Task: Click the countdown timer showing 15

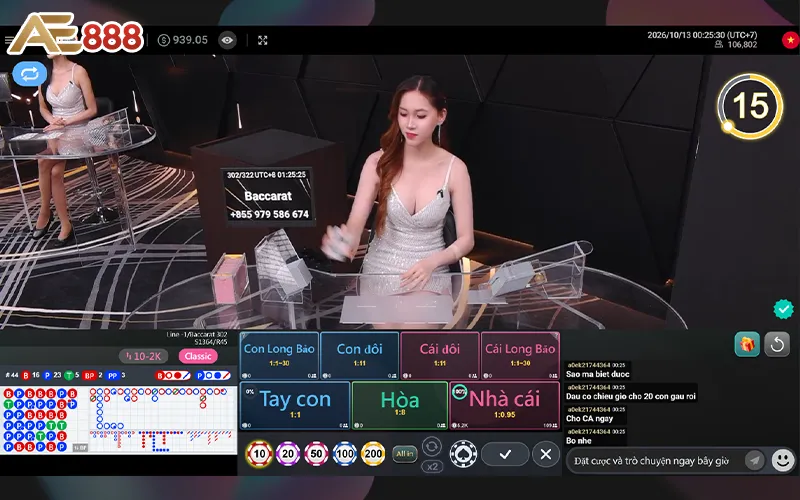Action: 749,106
